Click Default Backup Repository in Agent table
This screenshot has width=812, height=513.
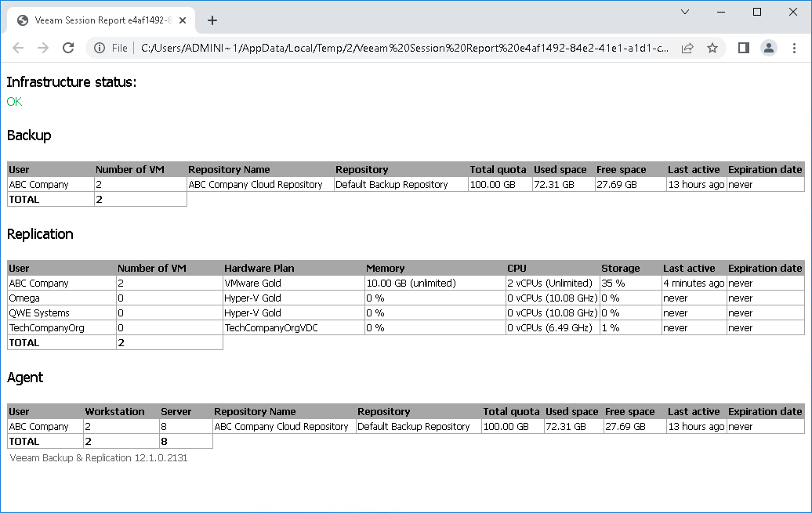point(413,427)
